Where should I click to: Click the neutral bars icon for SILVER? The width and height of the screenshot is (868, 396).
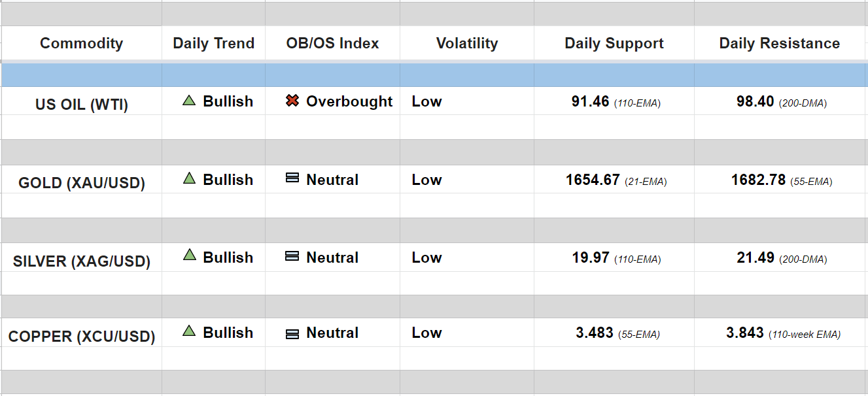pos(292,256)
